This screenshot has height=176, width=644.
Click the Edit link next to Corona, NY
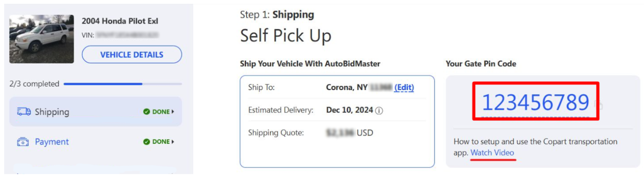point(404,87)
